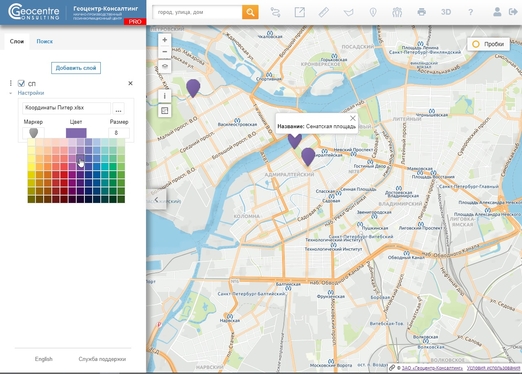The height and width of the screenshot is (374, 522).
Task: Click the address search input field
Action: click(x=197, y=12)
